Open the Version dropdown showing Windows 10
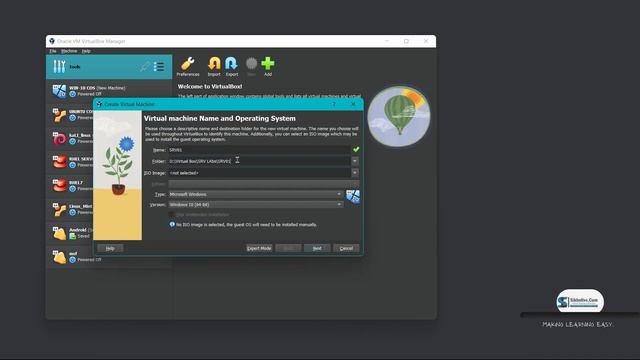 (256, 204)
